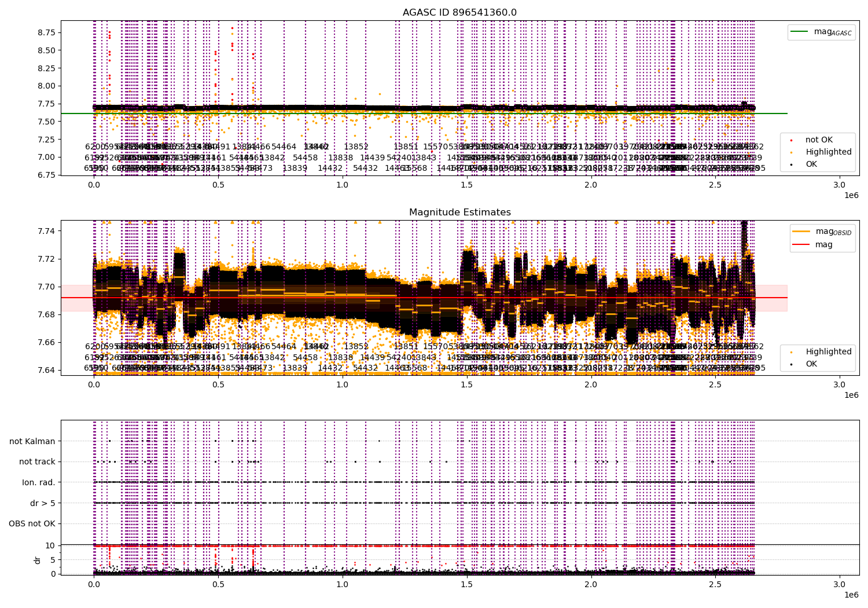
Task: Click x-axis tick "3.0" under top plot
Action: (x=839, y=185)
